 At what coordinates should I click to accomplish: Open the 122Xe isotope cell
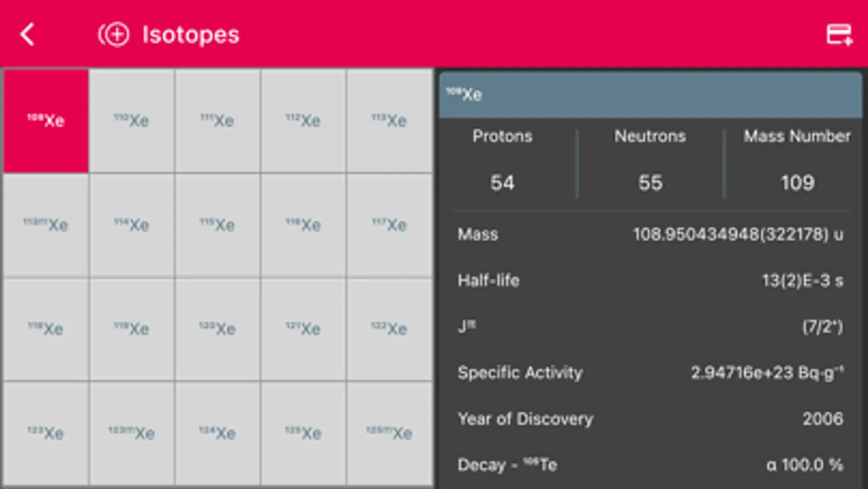(389, 329)
